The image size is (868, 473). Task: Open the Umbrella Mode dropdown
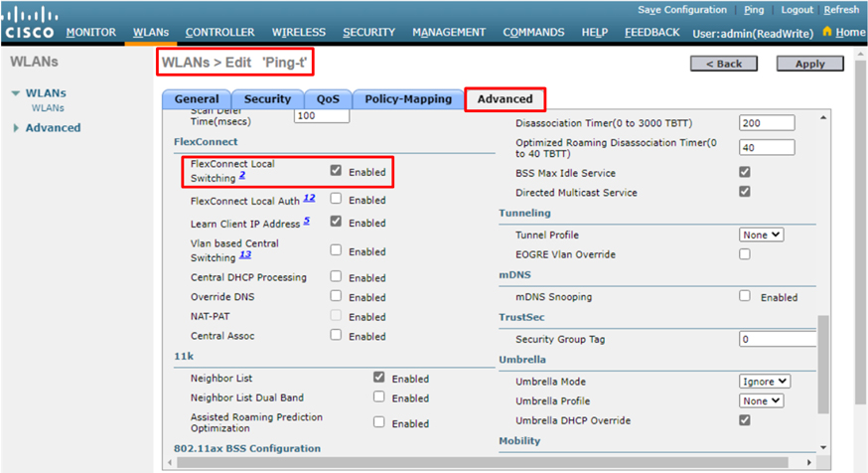point(765,381)
